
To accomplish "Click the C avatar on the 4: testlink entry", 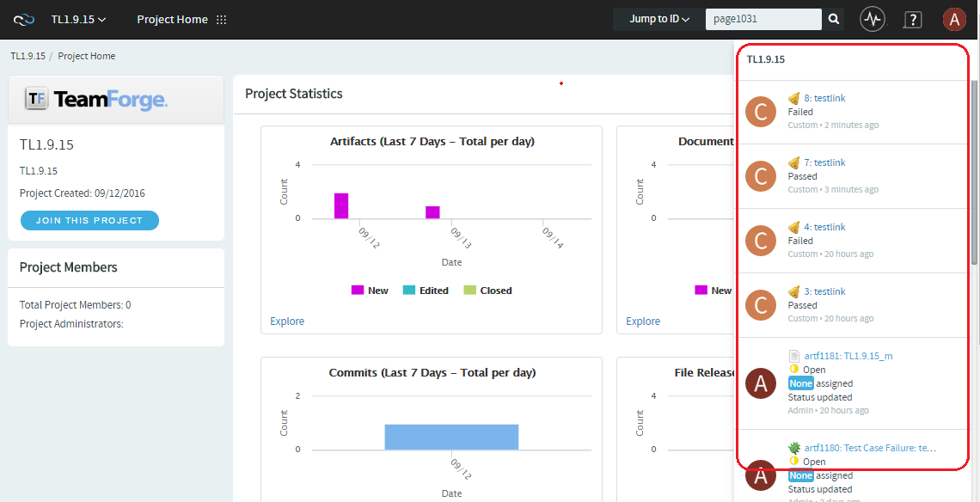I will [x=761, y=241].
